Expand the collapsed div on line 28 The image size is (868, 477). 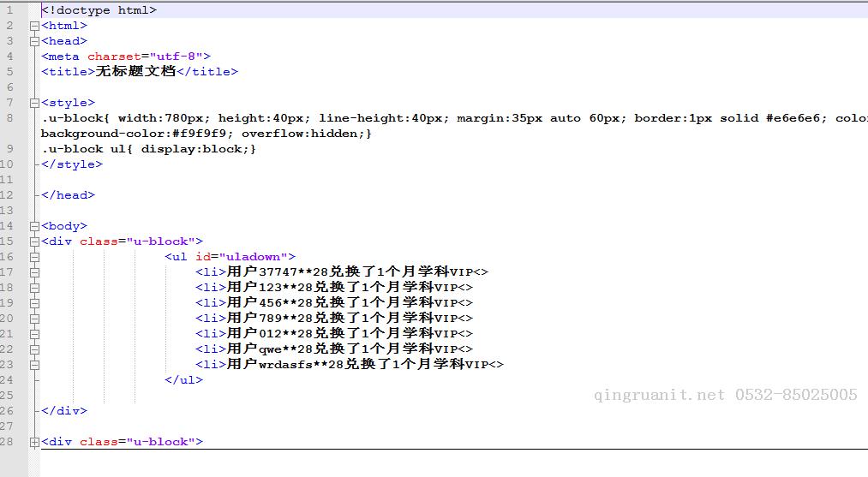(34, 442)
